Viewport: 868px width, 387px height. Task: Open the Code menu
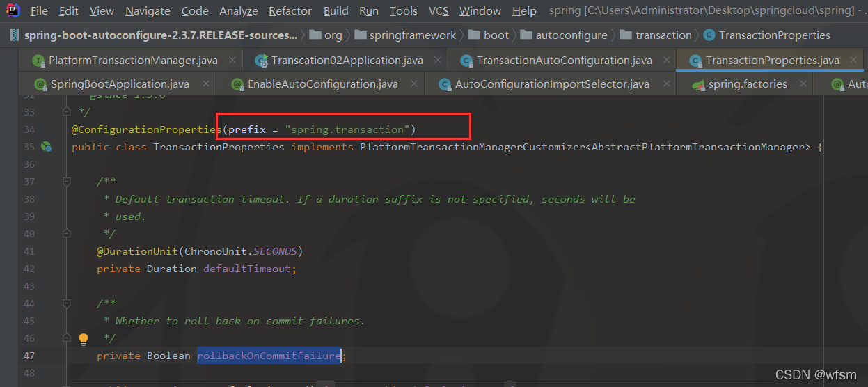195,11
